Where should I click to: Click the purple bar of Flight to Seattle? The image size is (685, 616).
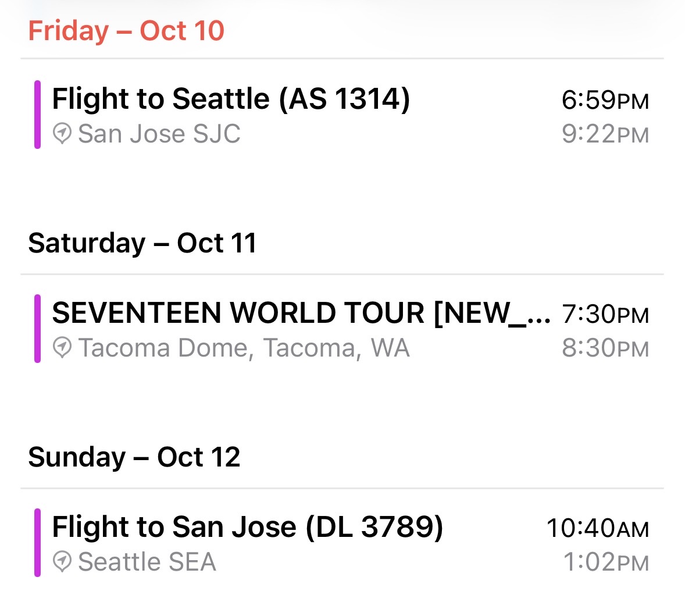(x=37, y=115)
